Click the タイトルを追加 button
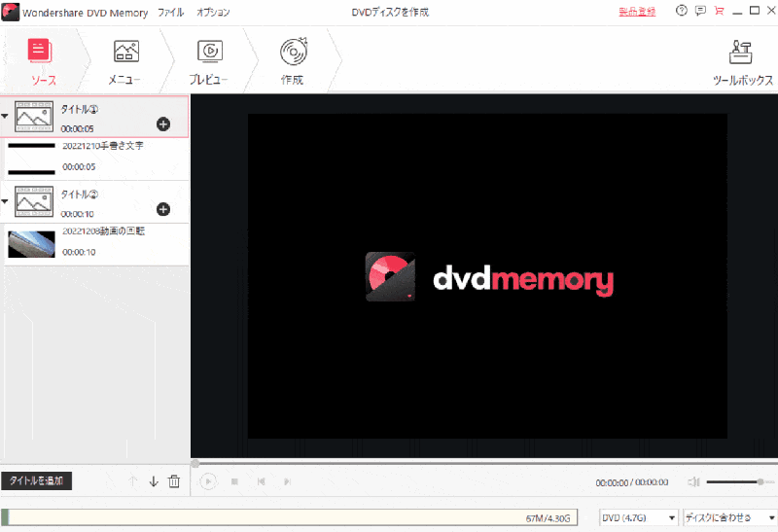Image resolution: width=778 pixels, height=532 pixels. (36, 480)
